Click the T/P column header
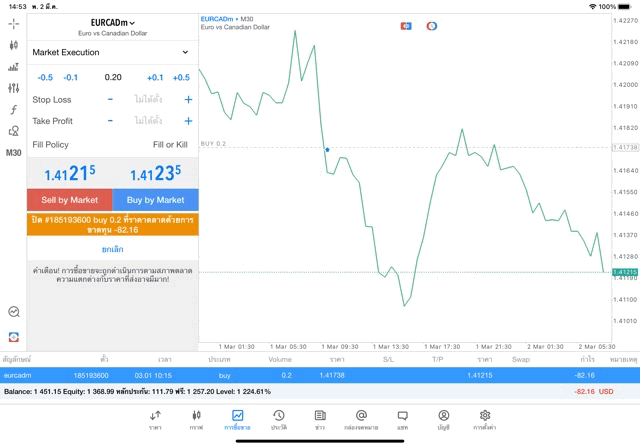640x447 pixels. pyautogui.click(x=438, y=359)
